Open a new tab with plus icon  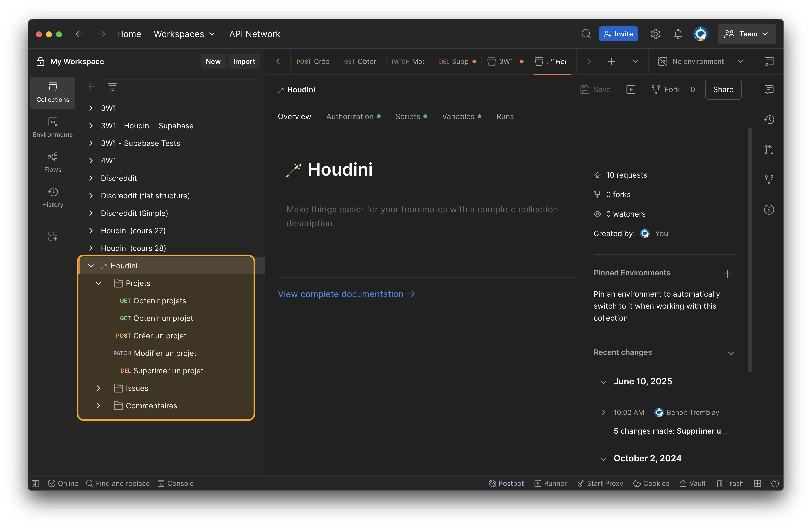612,62
